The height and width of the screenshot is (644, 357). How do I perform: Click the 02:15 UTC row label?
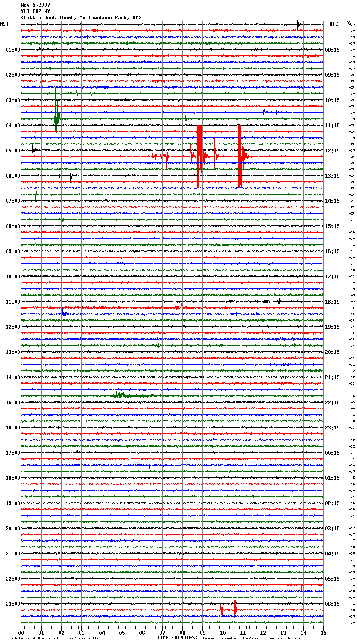[x=332, y=503]
